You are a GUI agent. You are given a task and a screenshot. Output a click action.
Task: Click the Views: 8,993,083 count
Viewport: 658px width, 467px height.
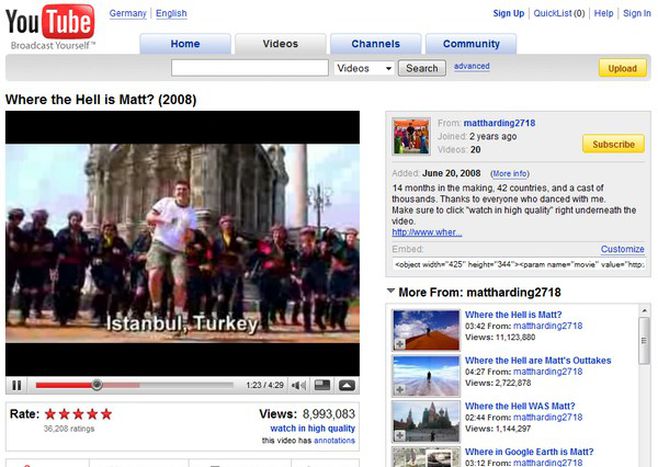click(307, 414)
